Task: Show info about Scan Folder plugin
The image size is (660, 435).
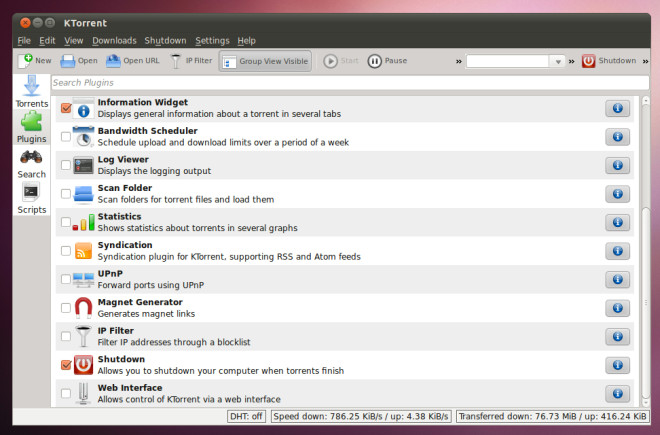Action: click(x=617, y=194)
